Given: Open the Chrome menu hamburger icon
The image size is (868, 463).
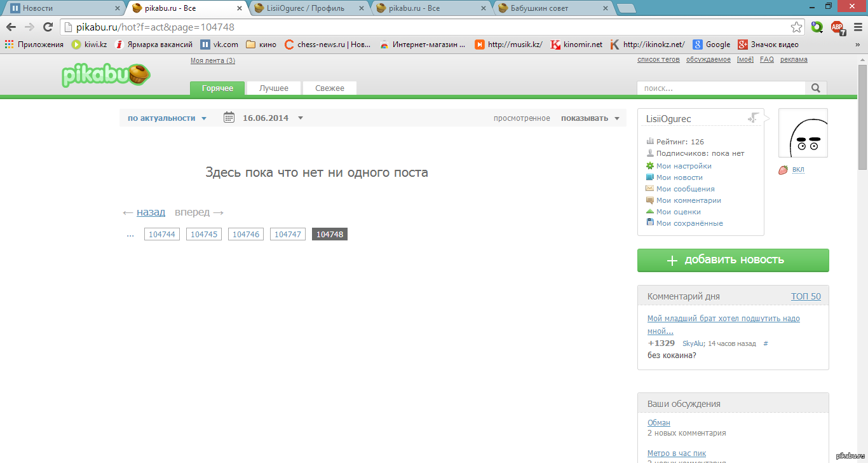Looking at the screenshot, I should pyautogui.click(x=857, y=27).
